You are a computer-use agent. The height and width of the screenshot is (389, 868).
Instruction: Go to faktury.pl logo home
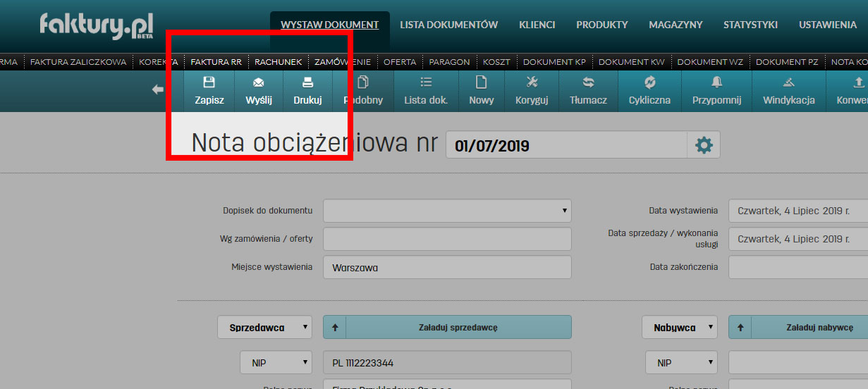(96, 25)
